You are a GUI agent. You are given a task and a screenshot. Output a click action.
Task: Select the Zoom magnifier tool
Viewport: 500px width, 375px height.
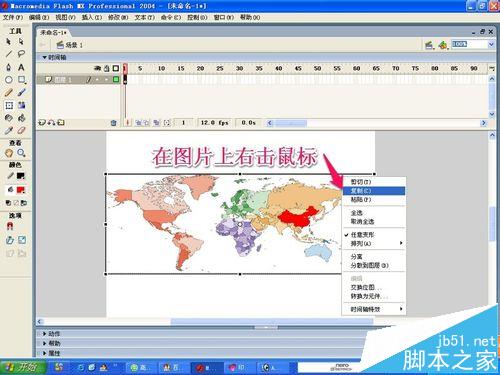coord(21,153)
